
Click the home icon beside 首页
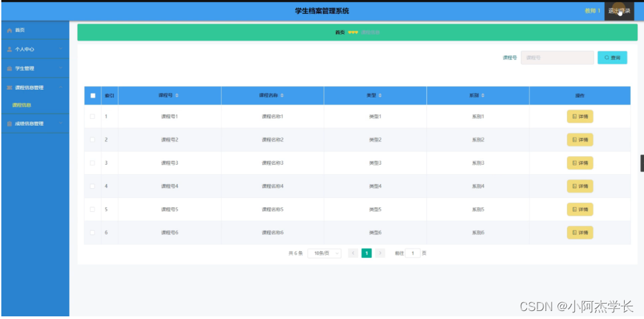point(10,31)
